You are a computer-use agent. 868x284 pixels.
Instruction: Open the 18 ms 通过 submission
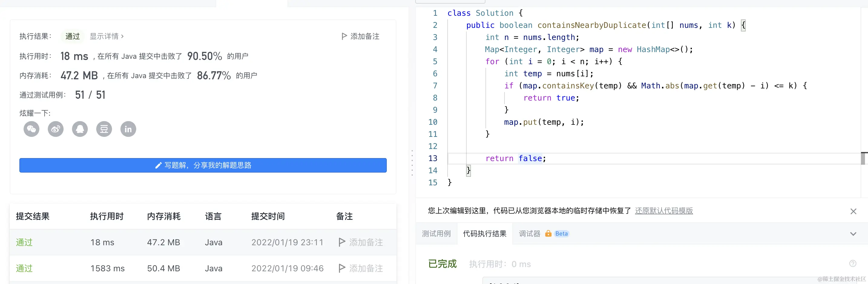point(24,242)
